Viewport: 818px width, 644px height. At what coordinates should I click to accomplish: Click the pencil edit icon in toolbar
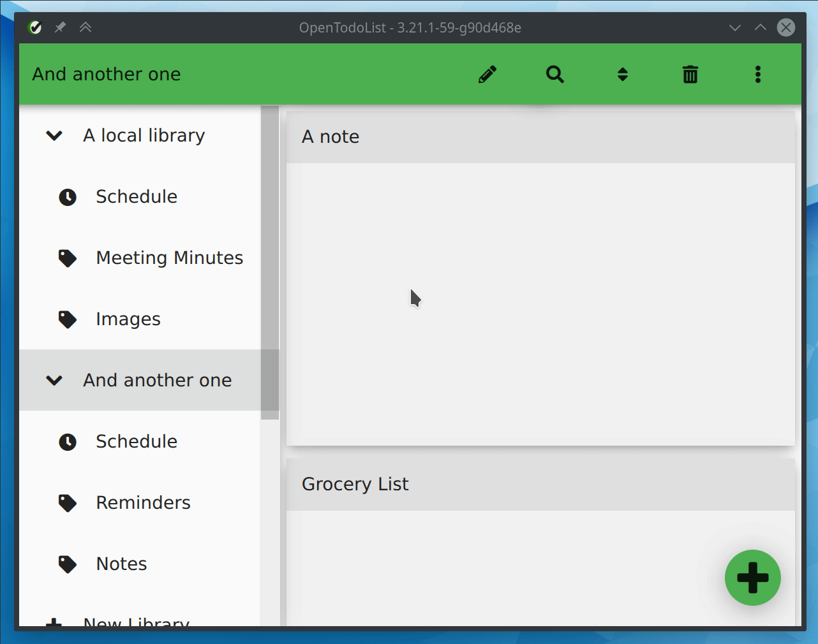click(487, 75)
